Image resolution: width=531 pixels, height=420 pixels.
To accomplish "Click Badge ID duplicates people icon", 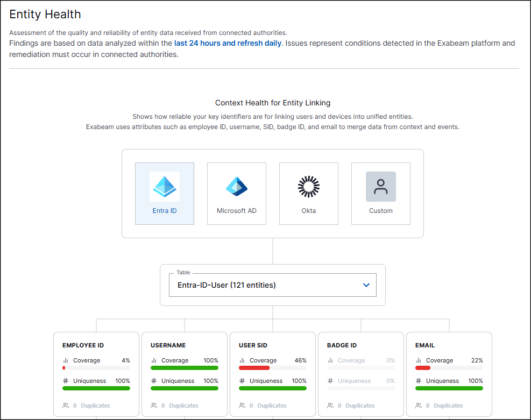I will 330,405.
